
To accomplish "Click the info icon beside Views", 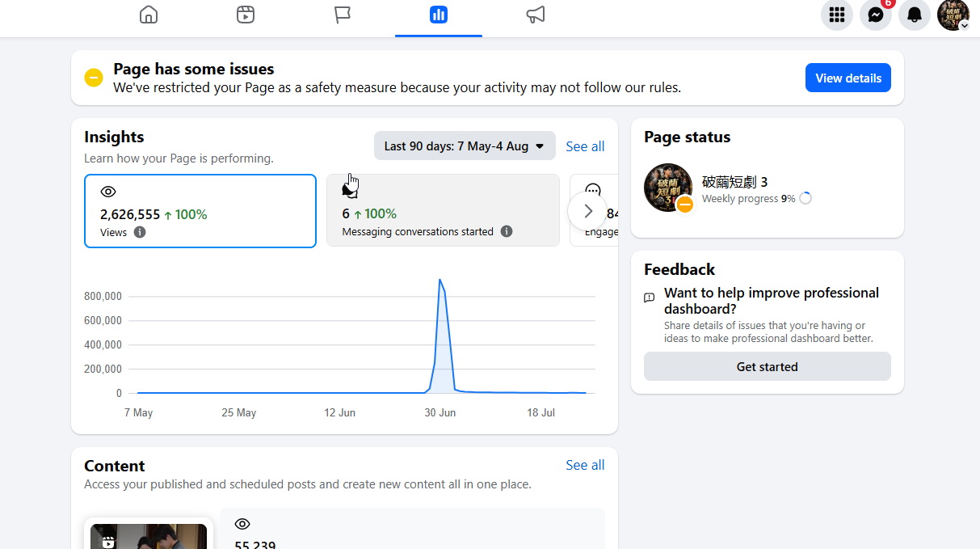I will 140,232.
